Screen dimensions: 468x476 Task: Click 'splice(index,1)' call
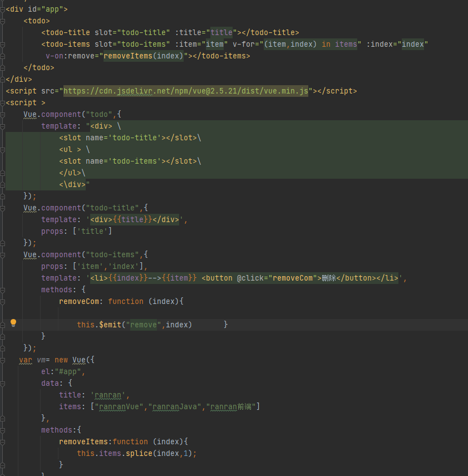159,454
